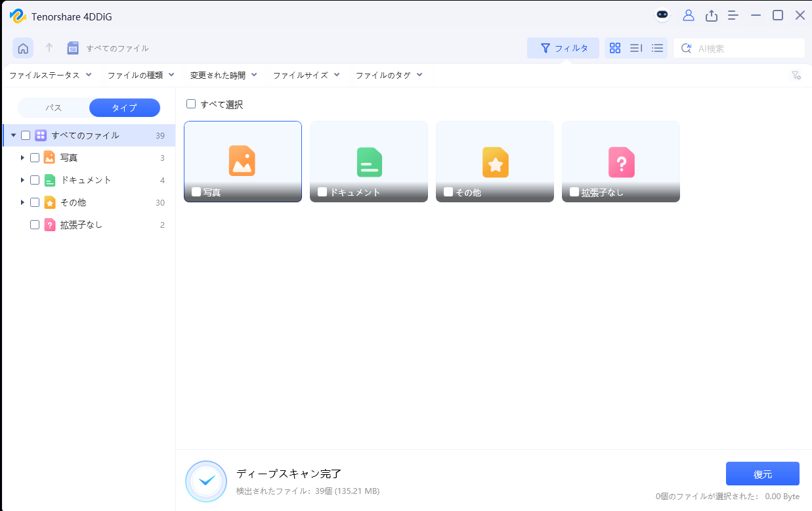
Task: Check the ドキュメント tree checkbox
Action: 35,180
